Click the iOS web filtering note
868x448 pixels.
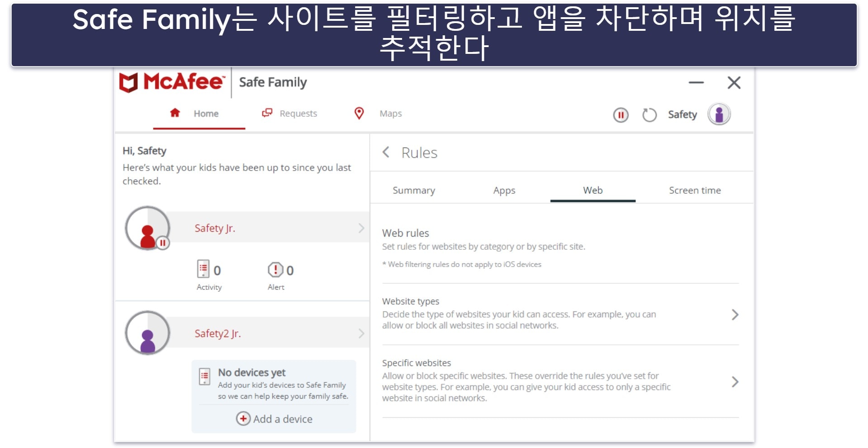(x=462, y=264)
